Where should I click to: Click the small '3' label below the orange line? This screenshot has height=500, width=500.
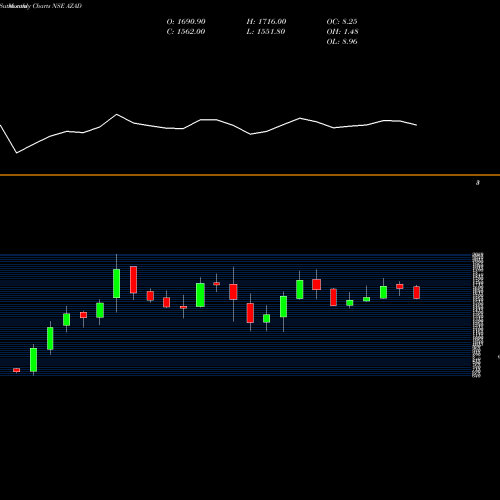[x=478, y=183]
